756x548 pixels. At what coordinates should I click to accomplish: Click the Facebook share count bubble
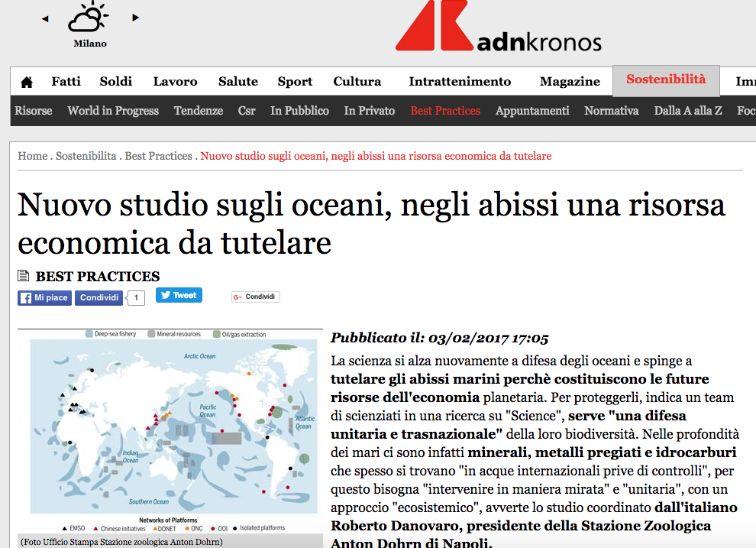[136, 298]
